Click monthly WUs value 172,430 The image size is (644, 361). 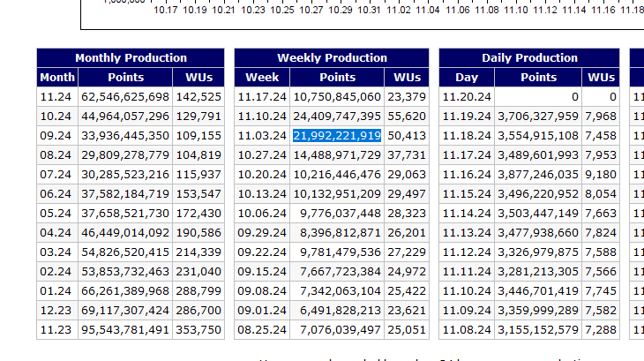(198, 214)
